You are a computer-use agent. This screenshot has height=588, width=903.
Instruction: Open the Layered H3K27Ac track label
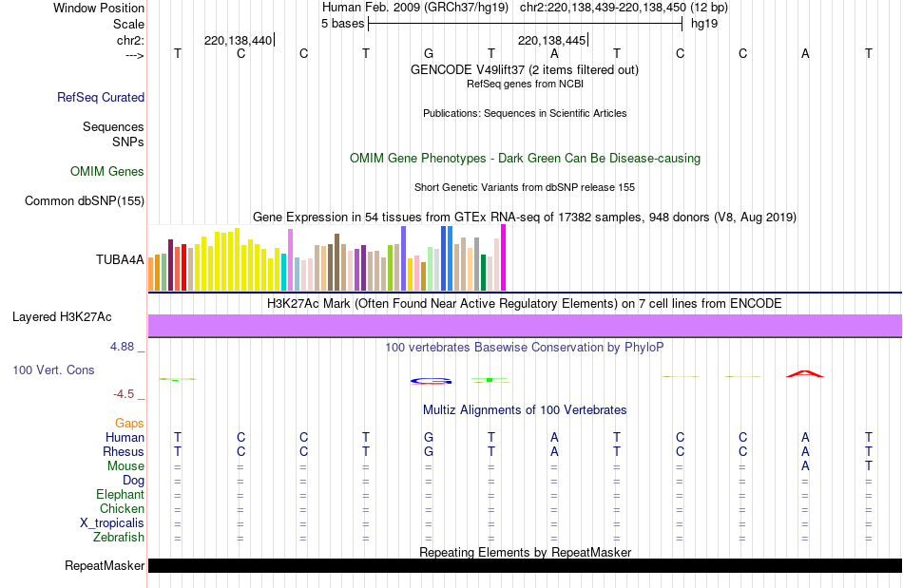tap(62, 317)
